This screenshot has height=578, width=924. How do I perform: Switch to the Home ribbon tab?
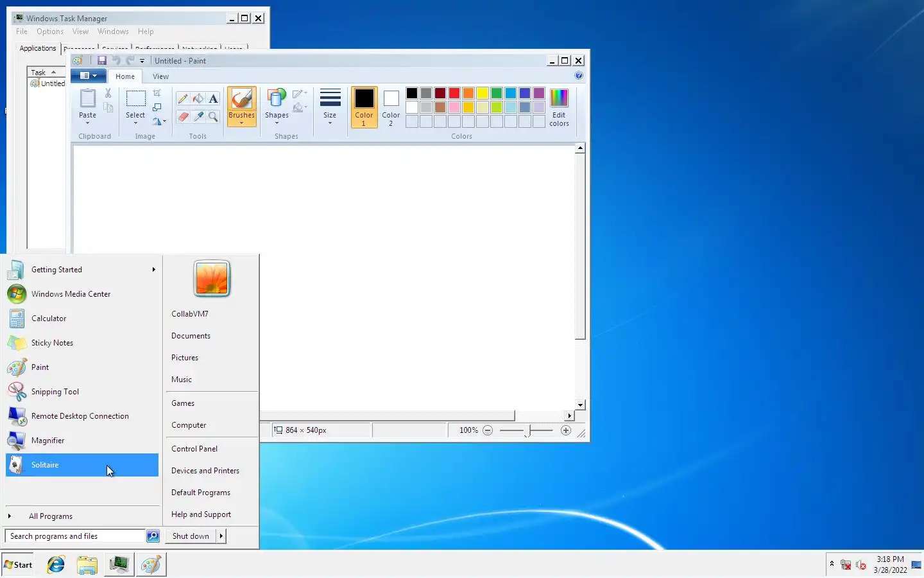pyautogui.click(x=125, y=76)
